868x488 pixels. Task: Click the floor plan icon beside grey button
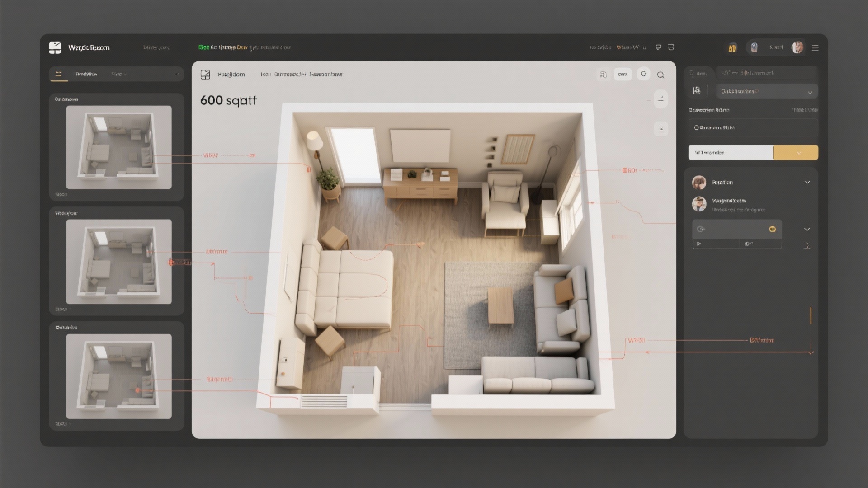[603, 75]
